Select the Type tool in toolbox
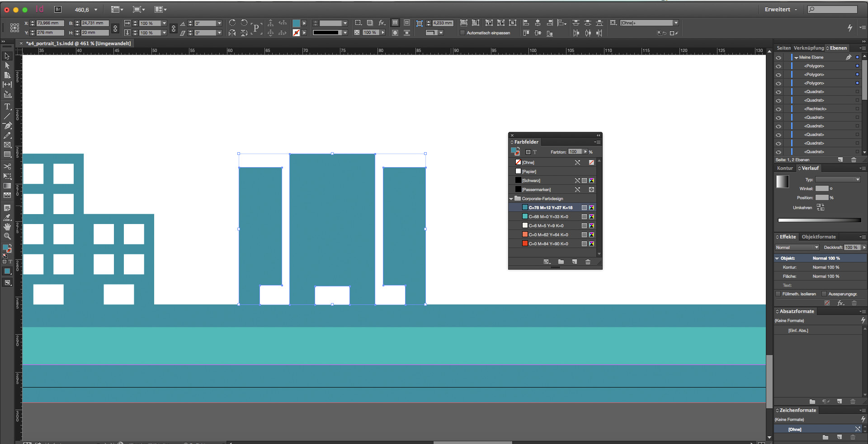Screen dimensions: 868x444 point(7,107)
